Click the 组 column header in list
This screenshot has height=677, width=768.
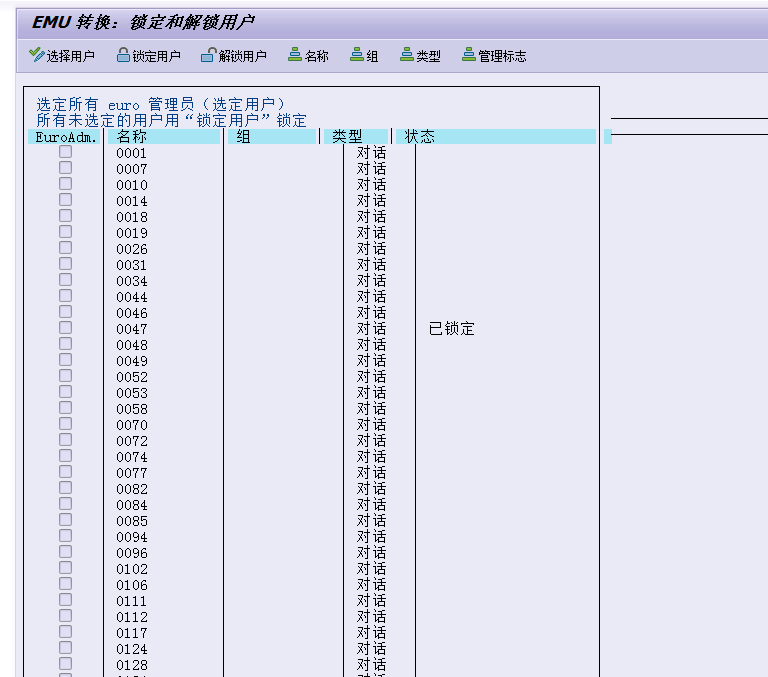click(272, 137)
